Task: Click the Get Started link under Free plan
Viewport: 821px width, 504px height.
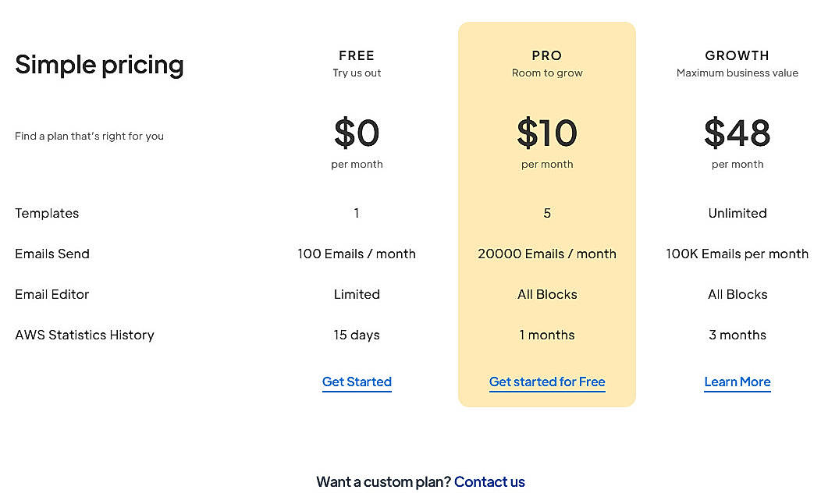Action: coord(357,382)
